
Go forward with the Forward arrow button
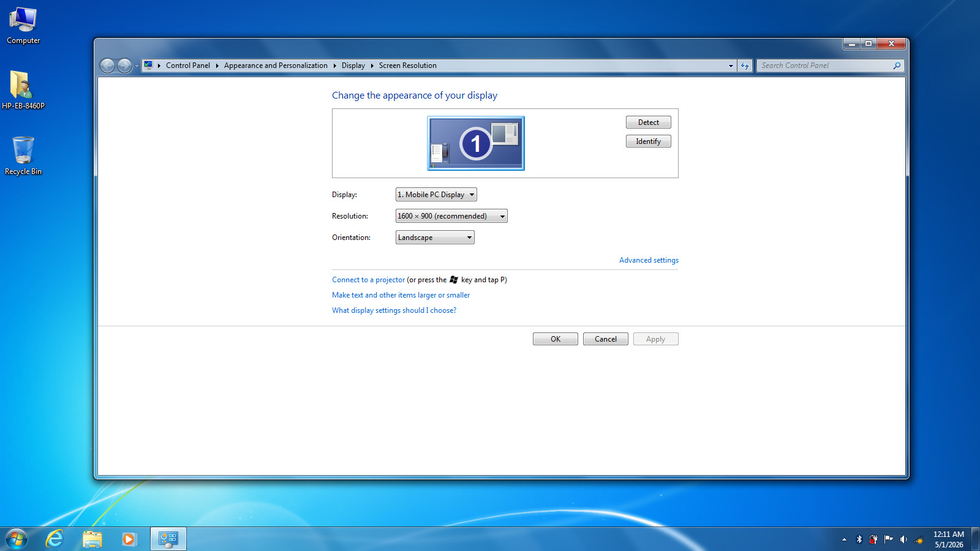pyautogui.click(x=124, y=66)
